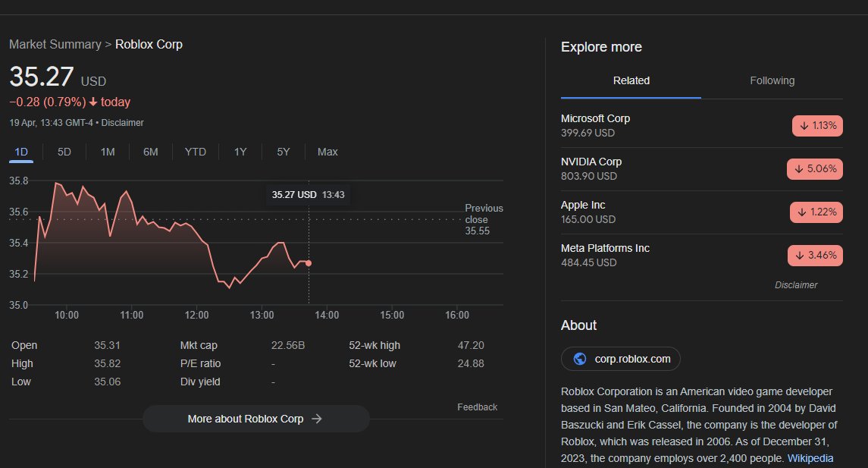
Task: Click the 10:00 time axis label
Action: pos(67,315)
